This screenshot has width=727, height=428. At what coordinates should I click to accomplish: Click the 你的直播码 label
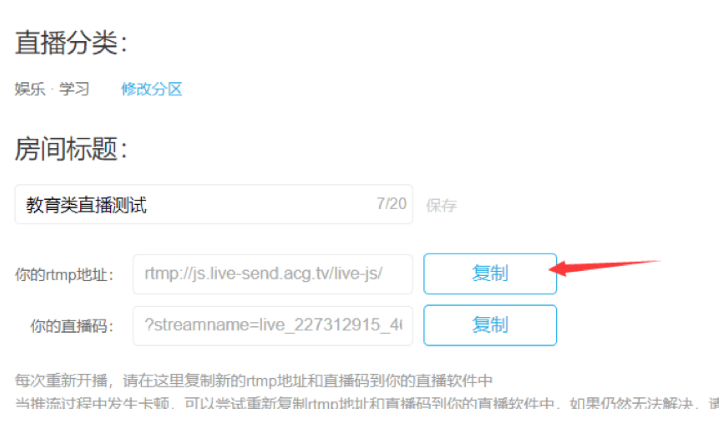pyautogui.click(x=72, y=326)
